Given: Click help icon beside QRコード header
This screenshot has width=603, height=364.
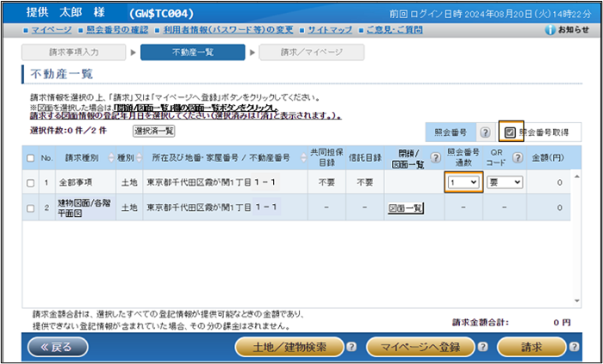Looking at the screenshot, I should click(x=518, y=157).
